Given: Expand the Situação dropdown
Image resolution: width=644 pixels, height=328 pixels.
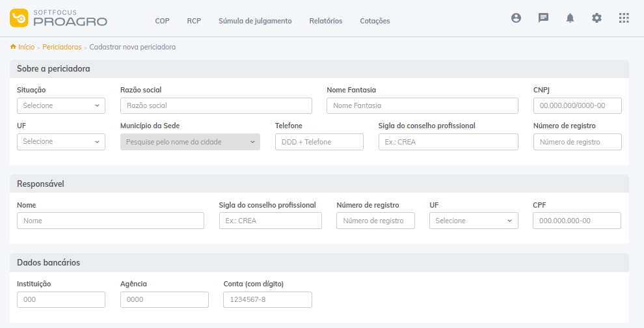Looking at the screenshot, I should click(x=60, y=105).
